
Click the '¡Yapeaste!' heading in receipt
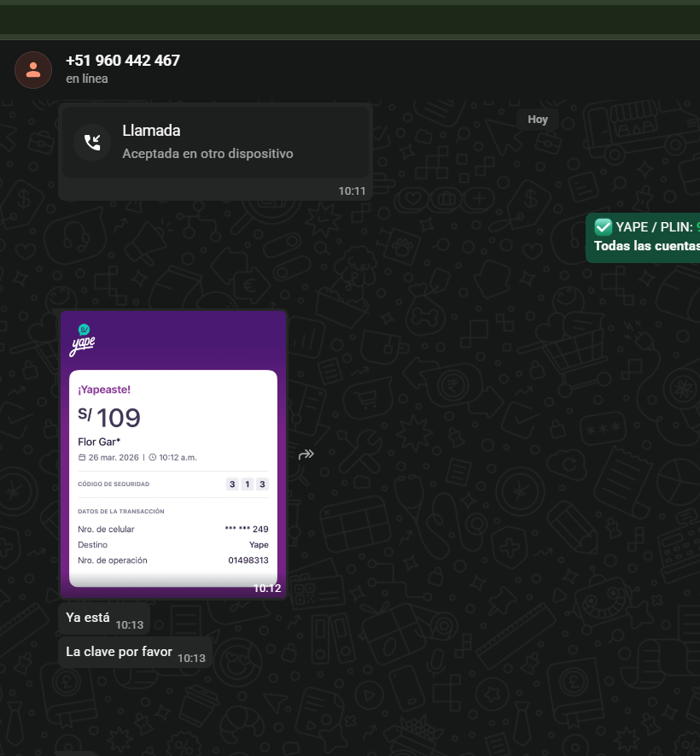tap(104, 390)
